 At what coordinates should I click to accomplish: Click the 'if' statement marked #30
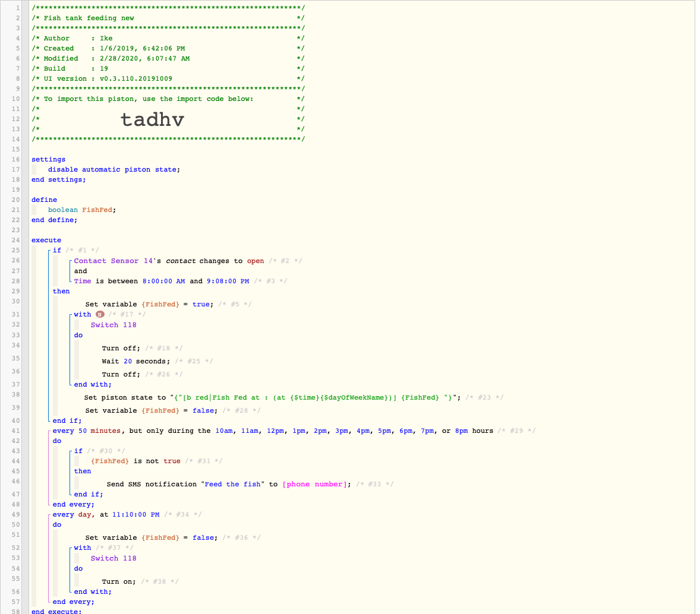click(78, 451)
